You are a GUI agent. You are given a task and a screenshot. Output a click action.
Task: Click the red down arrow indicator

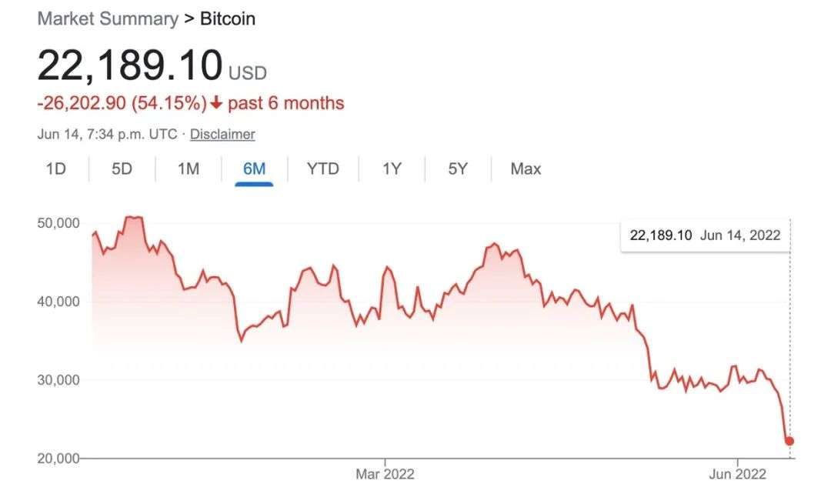pyautogui.click(x=216, y=103)
